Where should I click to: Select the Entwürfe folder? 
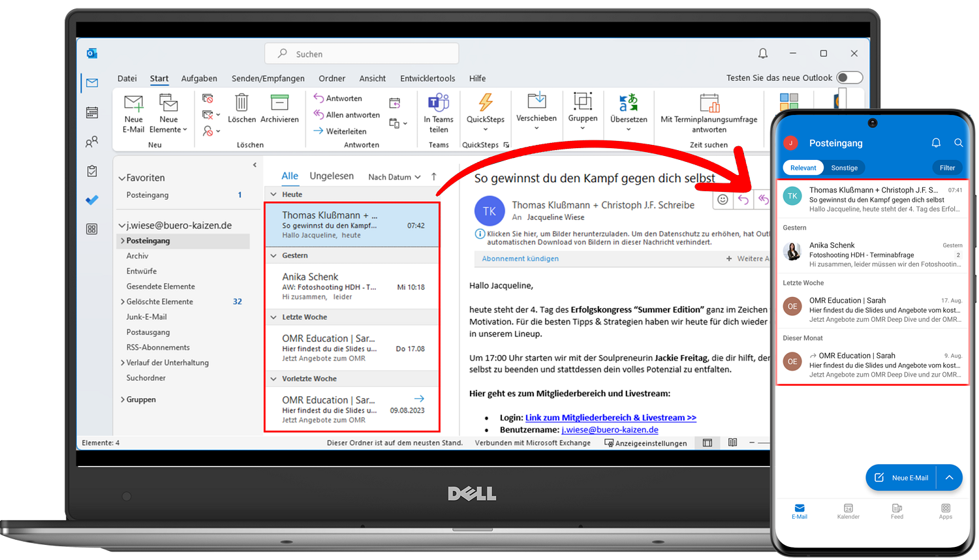pyautogui.click(x=142, y=271)
